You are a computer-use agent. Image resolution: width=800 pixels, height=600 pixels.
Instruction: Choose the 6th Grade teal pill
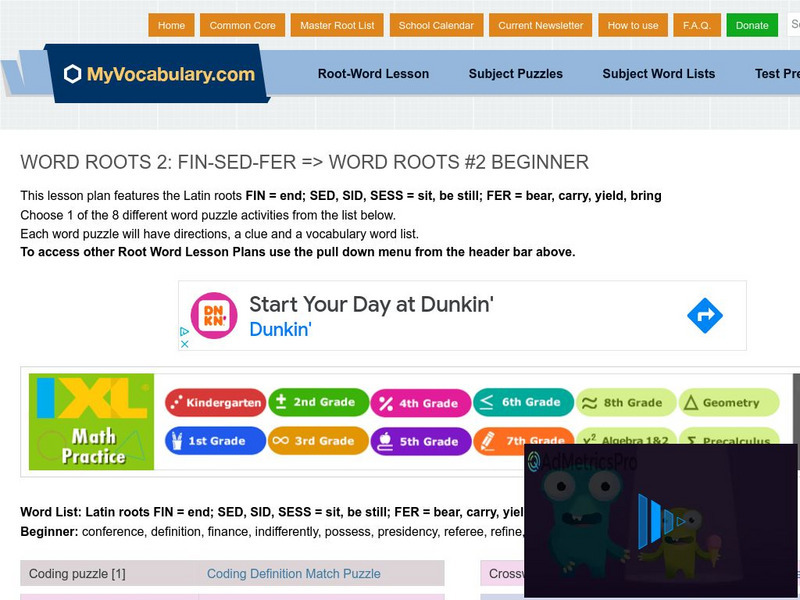click(521, 403)
